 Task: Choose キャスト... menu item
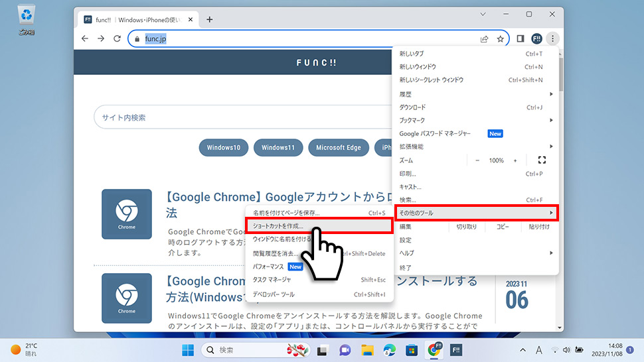(x=475, y=187)
